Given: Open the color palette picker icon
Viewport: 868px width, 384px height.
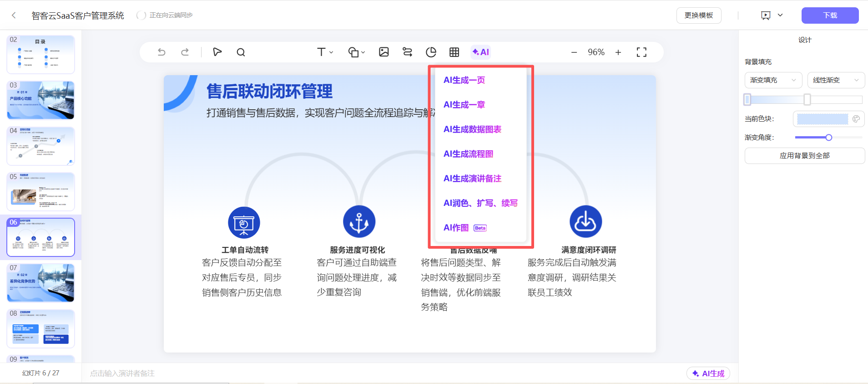Looking at the screenshot, I should click(x=856, y=119).
